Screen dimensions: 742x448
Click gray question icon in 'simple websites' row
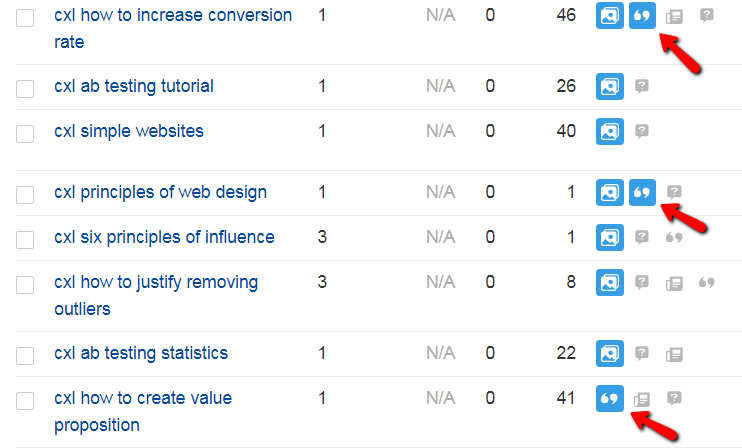tap(642, 131)
